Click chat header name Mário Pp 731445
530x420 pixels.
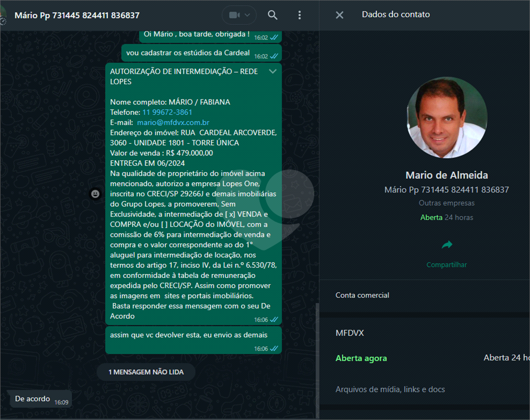click(77, 15)
